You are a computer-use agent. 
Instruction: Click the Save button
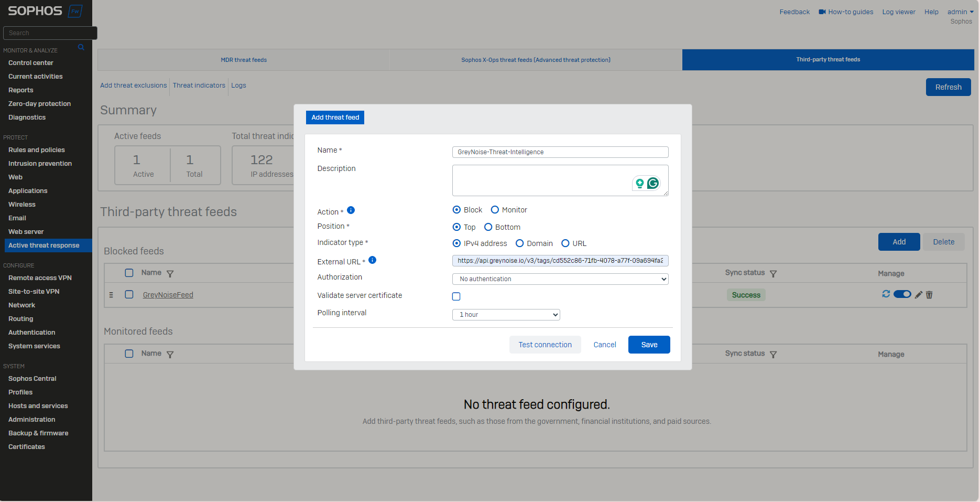point(649,345)
